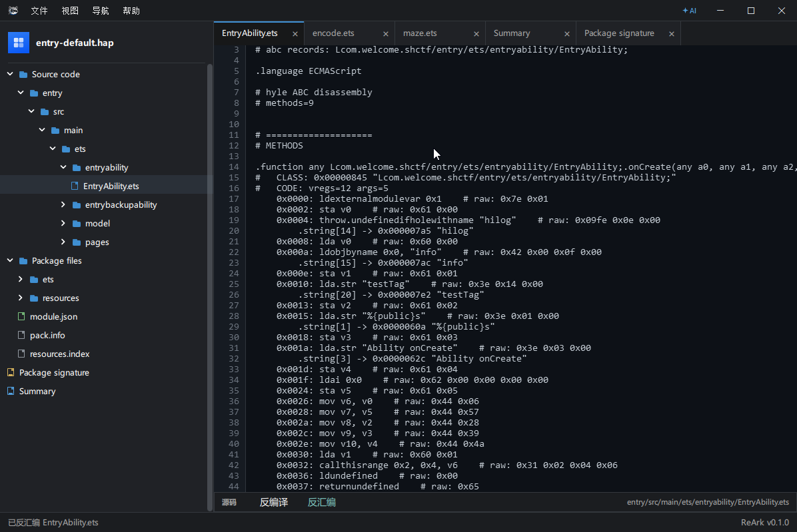Open the 视图 menu

69,11
